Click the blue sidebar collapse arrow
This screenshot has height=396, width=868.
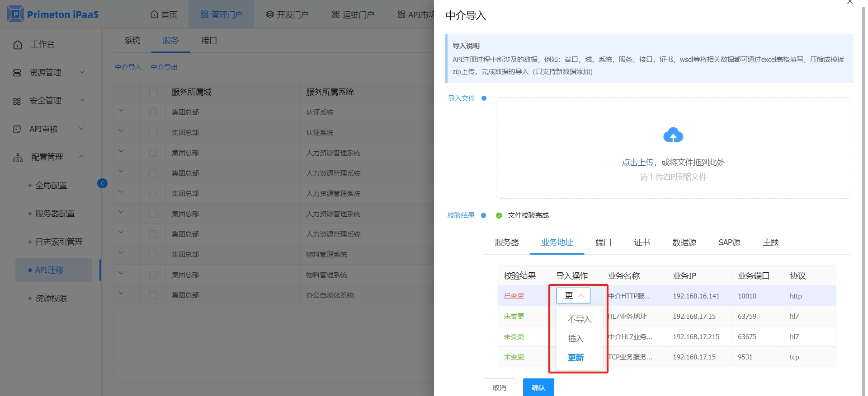pos(102,183)
